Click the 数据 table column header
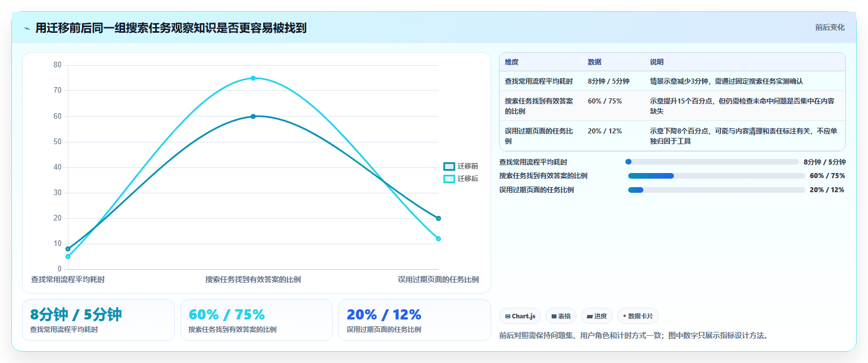The width and height of the screenshot is (868, 363). (x=595, y=62)
